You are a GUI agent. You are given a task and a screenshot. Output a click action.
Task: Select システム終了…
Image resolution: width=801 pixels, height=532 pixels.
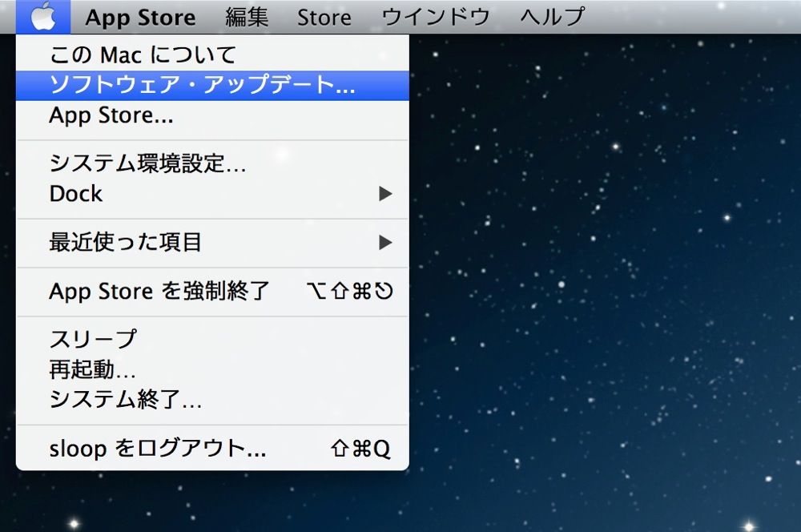point(212,399)
